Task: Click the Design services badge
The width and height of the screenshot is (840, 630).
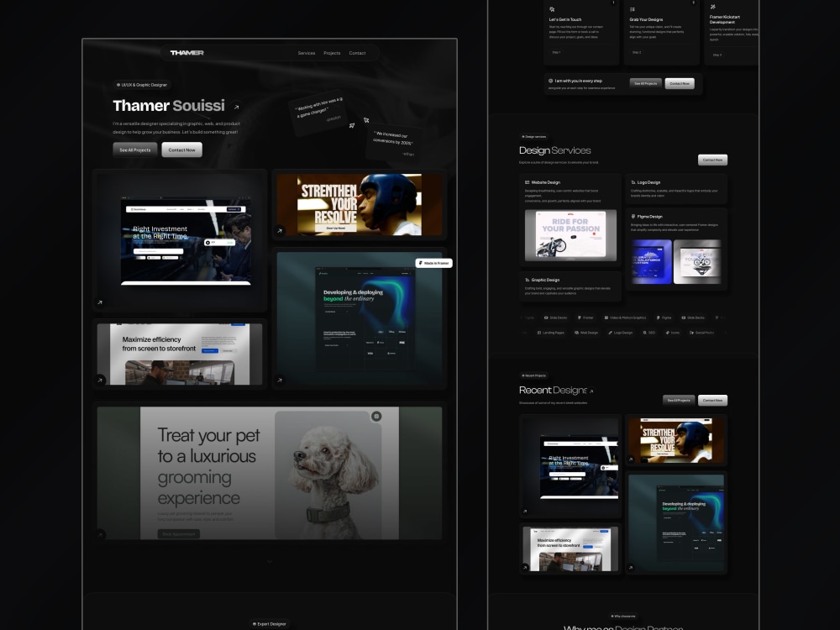Action: pyautogui.click(x=534, y=137)
